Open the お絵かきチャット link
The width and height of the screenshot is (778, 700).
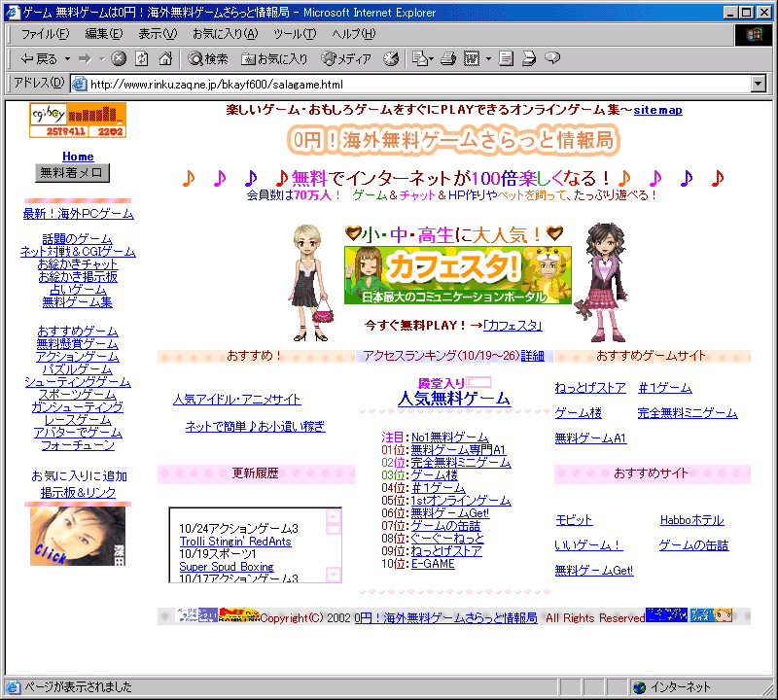pyautogui.click(x=78, y=263)
